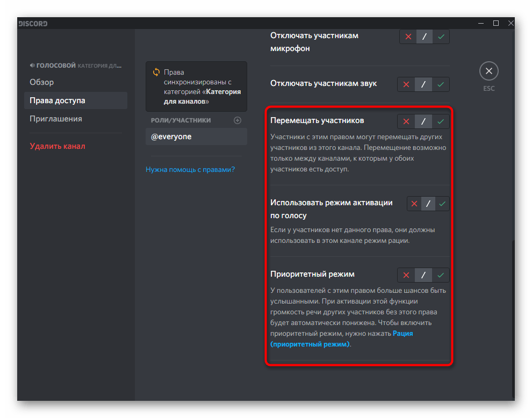The image size is (532, 418).
Task: Open the 'Приглашения' settings tab
Action: [76, 119]
